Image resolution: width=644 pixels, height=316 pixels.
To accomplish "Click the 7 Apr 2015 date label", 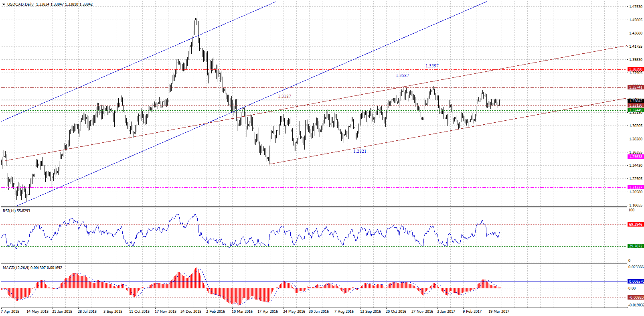I will point(10,311).
